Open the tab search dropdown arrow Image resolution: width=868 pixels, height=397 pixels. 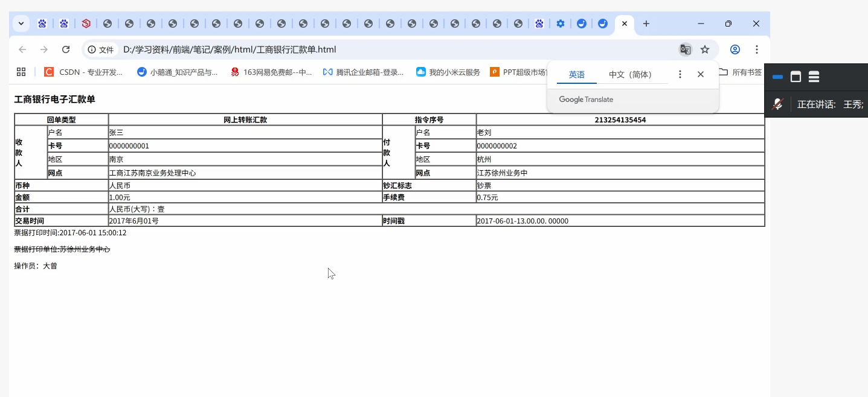pos(21,24)
